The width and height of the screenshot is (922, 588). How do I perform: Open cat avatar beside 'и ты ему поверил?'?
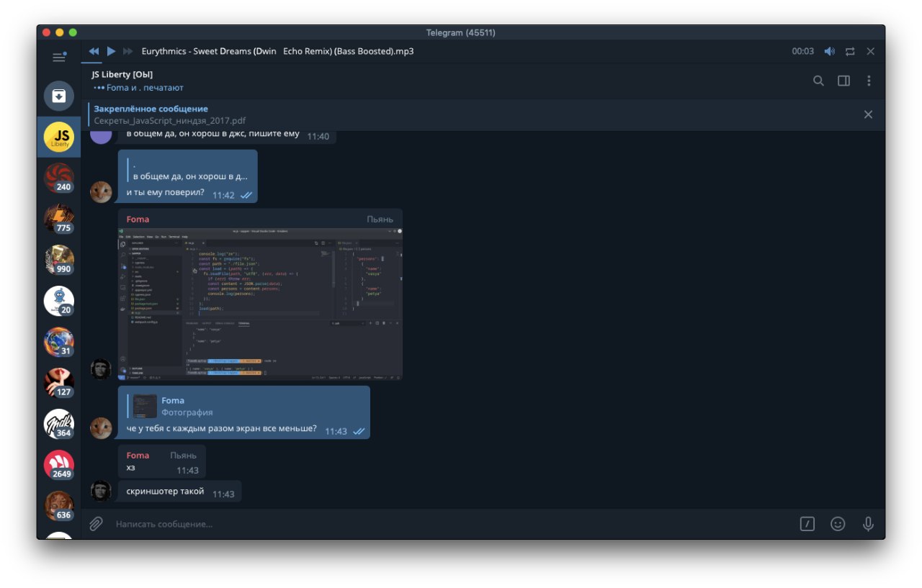click(101, 192)
